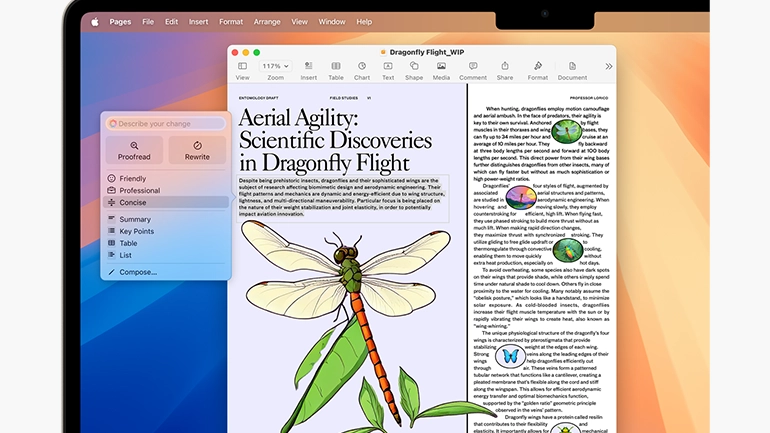Viewport: 770px width, 433px height.
Task: Click the Proofread button
Action: point(134,150)
